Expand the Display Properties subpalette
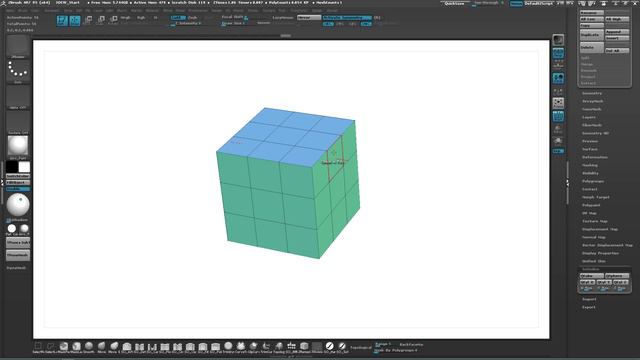This screenshot has width=640, height=360. pos(600,253)
